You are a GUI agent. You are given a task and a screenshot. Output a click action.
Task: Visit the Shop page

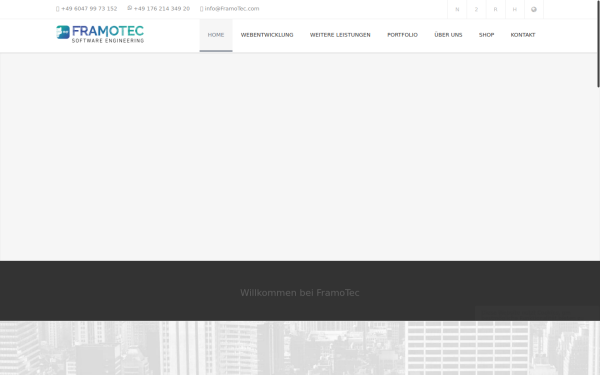pyautogui.click(x=486, y=35)
